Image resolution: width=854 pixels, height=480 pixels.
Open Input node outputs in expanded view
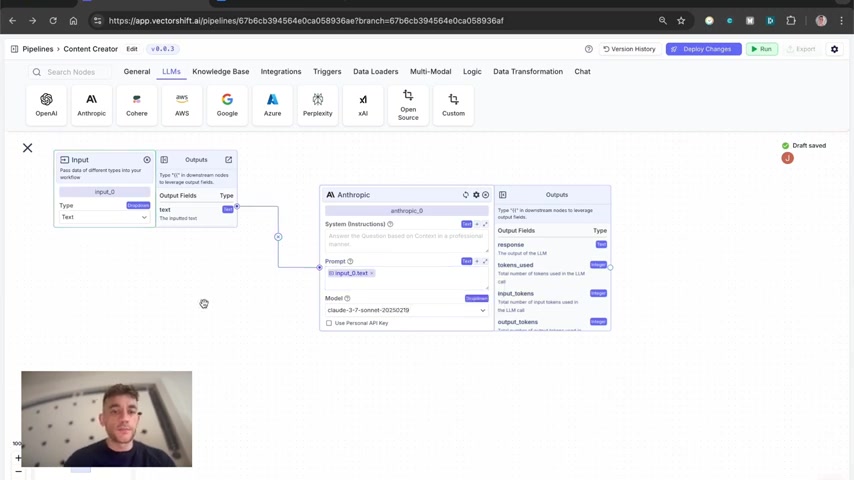coord(229,160)
